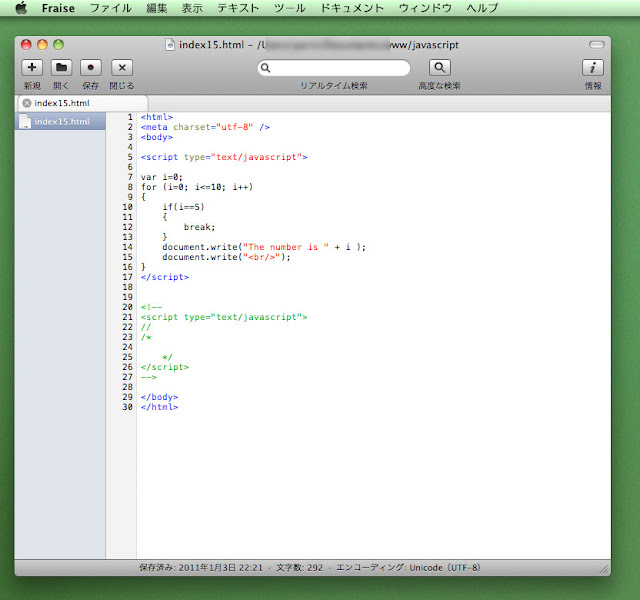The width and height of the screenshot is (640, 600).
Task: Click the エンコーディング: Unicode (UTF-8) status text
Action: tap(408, 568)
